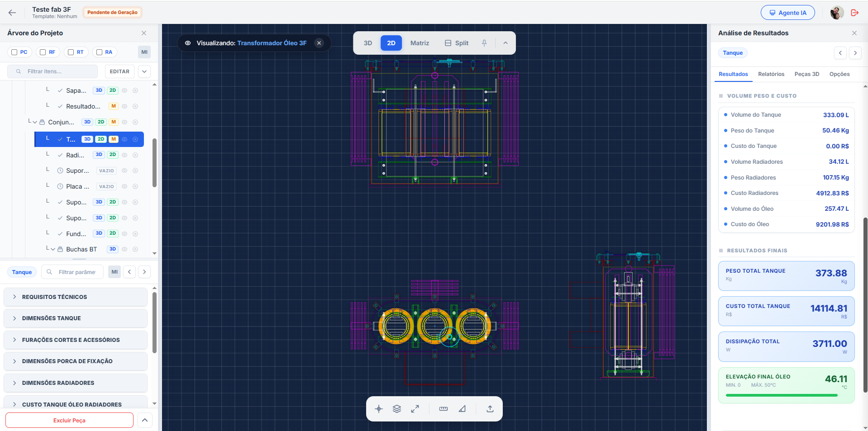Toggle visibility of Conjun... row
This screenshot has height=431, width=868.
124,122
